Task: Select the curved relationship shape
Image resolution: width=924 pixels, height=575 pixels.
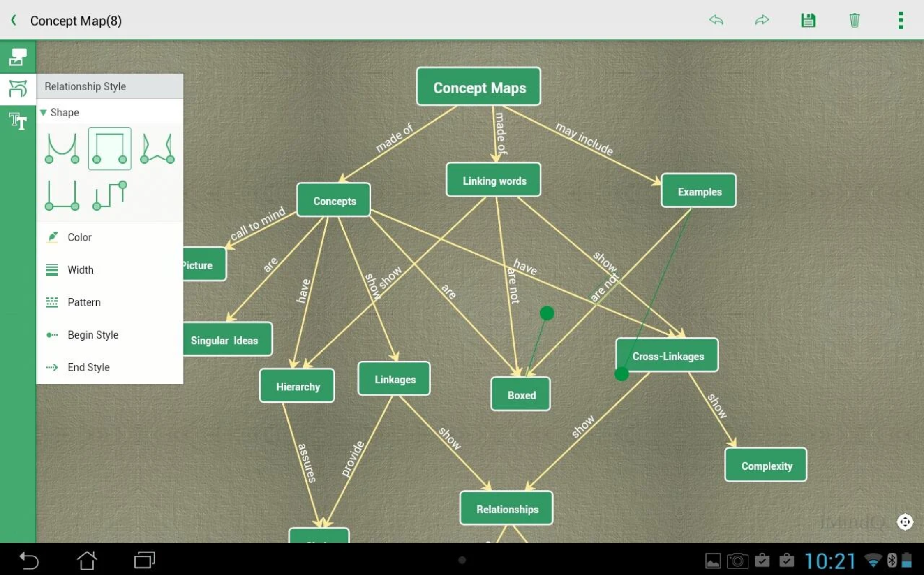Action: [x=62, y=148]
